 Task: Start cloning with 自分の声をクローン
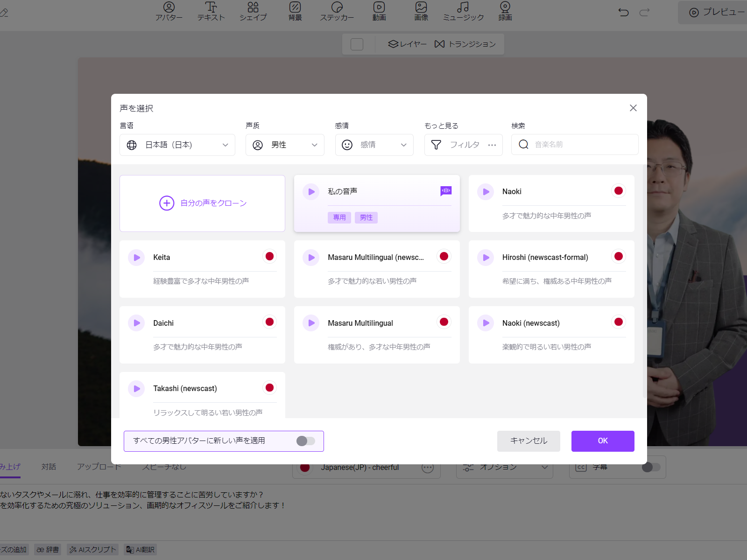click(x=202, y=203)
